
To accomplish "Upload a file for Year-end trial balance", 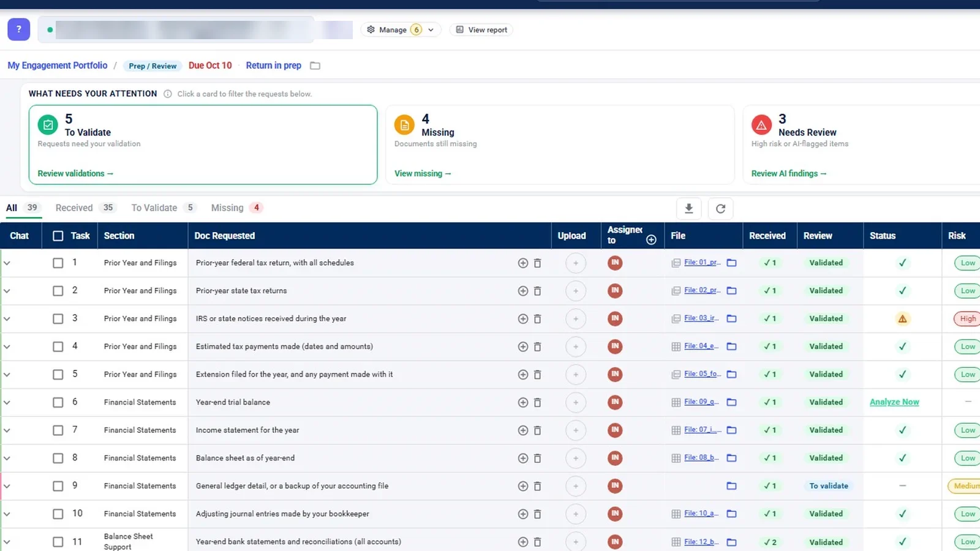I will (x=576, y=402).
